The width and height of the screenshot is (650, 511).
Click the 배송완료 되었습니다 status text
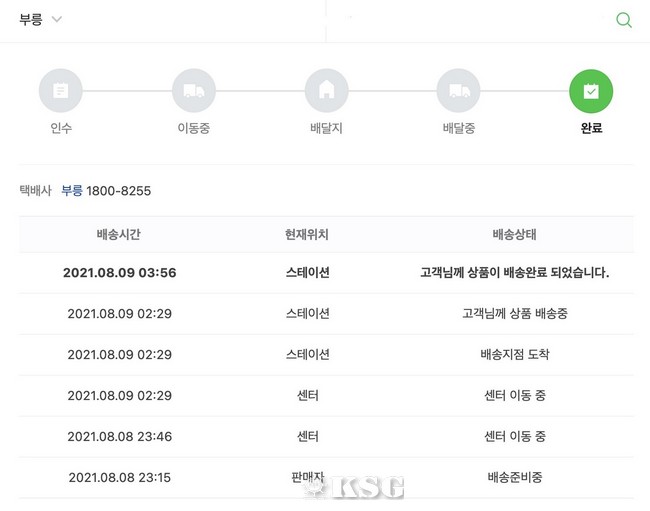click(x=515, y=273)
